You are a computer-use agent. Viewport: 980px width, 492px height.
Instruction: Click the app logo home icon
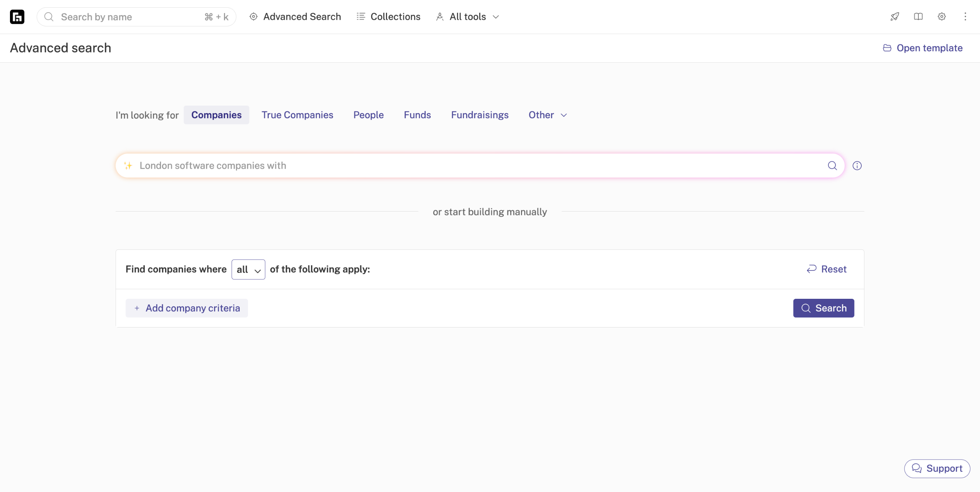point(17,17)
